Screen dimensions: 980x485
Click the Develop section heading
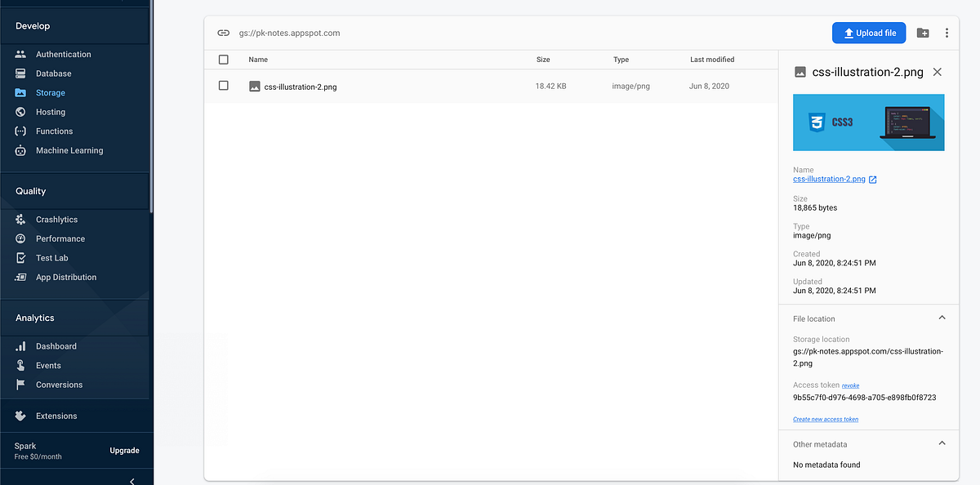pyautogui.click(x=33, y=26)
